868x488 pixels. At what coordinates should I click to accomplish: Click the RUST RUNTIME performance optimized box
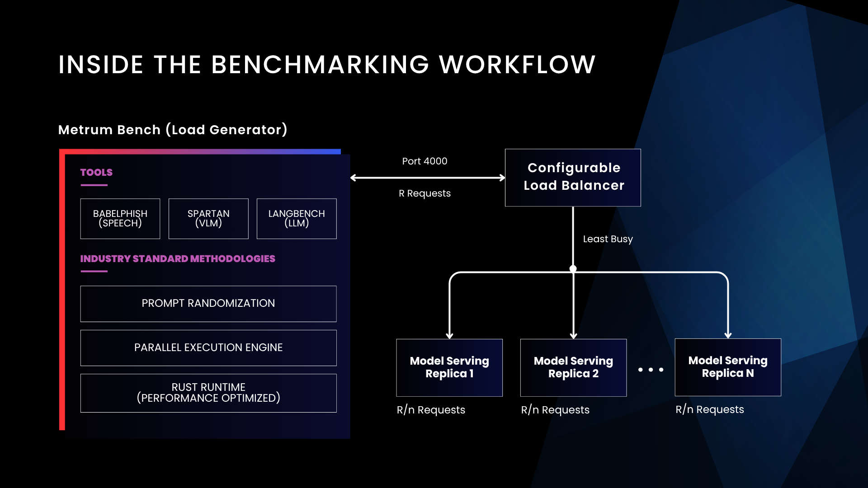pos(208,393)
